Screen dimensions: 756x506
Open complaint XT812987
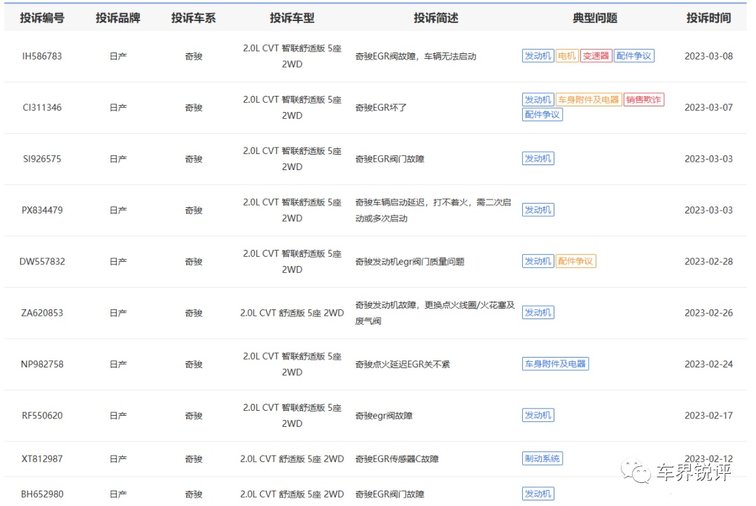tap(42, 459)
